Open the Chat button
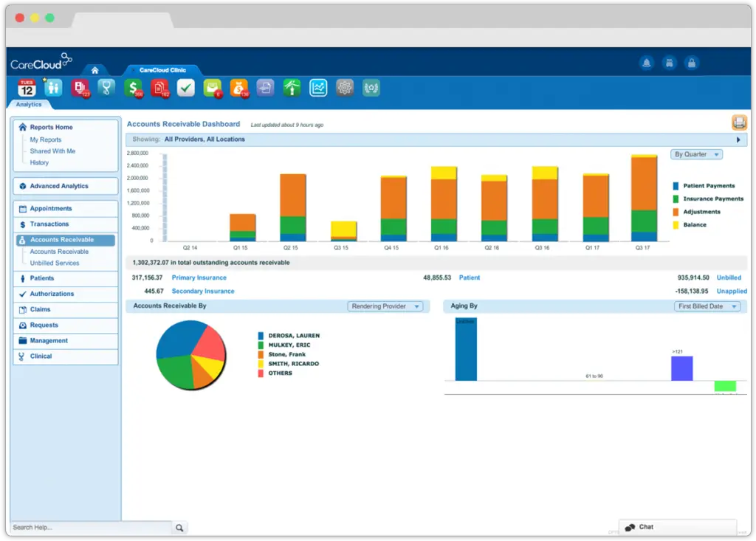The height and width of the screenshot is (541, 756). point(678,528)
